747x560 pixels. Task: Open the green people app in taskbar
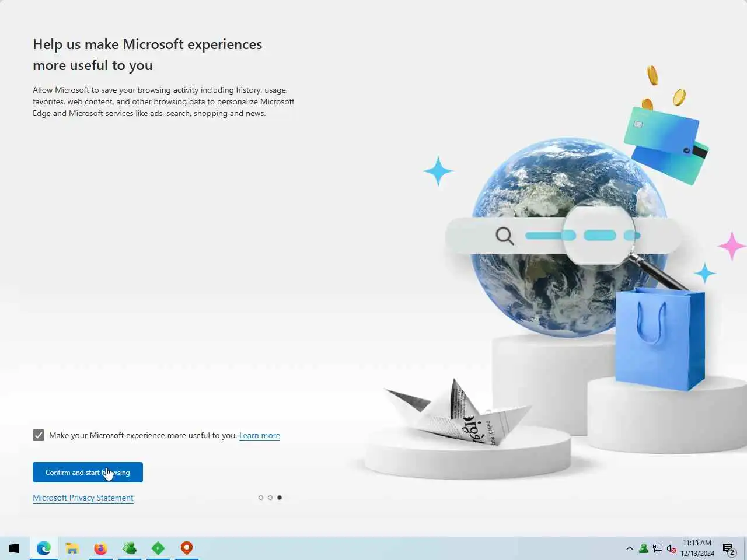coord(129,548)
